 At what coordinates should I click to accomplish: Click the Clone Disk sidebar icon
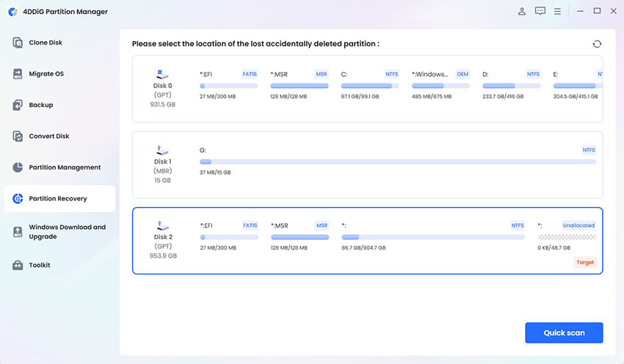pos(18,43)
